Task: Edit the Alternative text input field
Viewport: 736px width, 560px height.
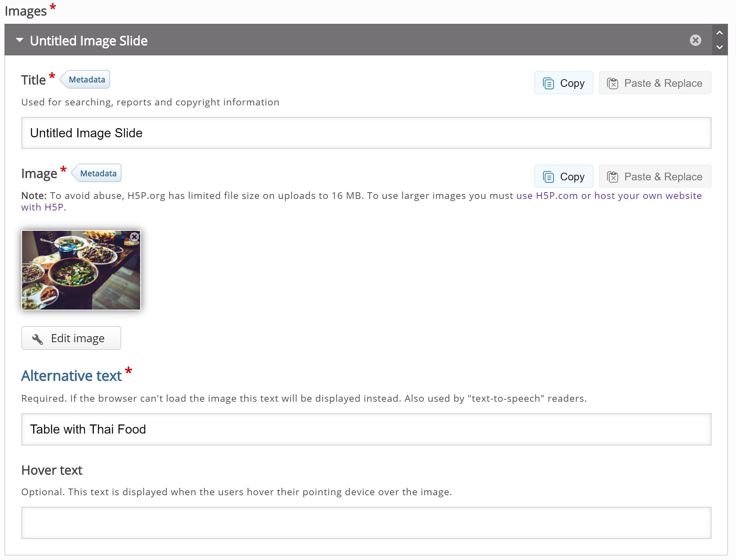Action: [366, 429]
